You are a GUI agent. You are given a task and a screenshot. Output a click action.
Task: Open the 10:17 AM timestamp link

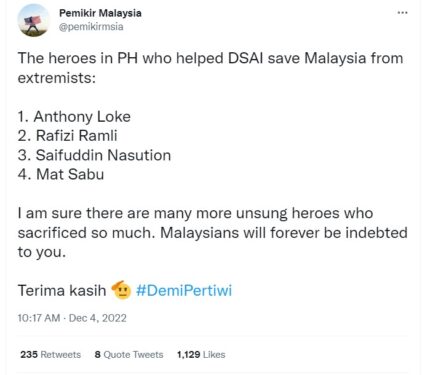click(x=39, y=318)
